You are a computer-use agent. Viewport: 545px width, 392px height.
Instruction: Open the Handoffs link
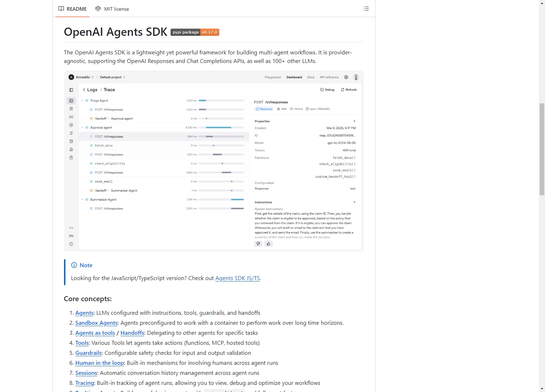[x=132, y=333]
